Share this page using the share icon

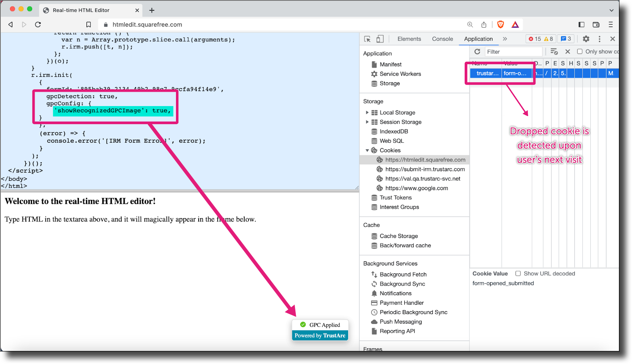pyautogui.click(x=484, y=25)
